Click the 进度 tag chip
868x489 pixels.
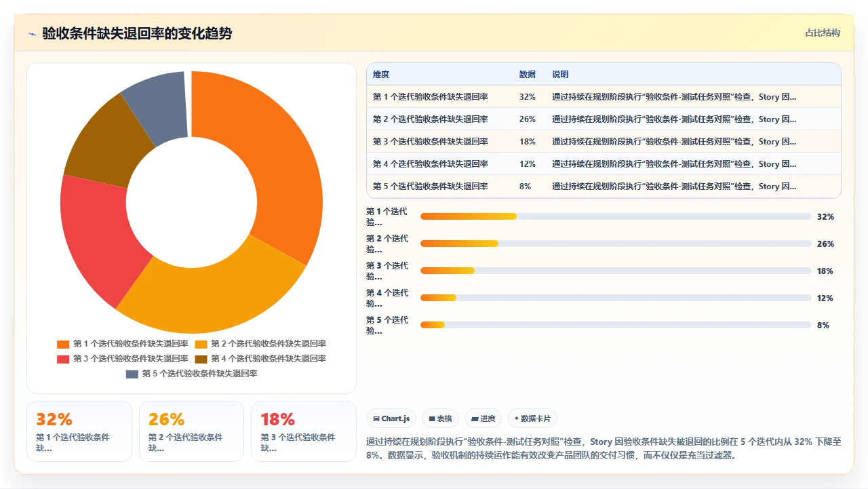(484, 419)
